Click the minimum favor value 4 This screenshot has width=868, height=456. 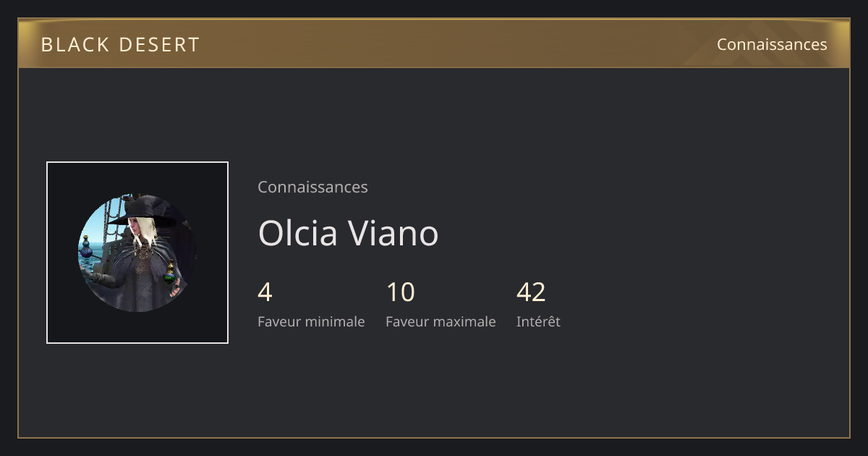click(x=265, y=292)
